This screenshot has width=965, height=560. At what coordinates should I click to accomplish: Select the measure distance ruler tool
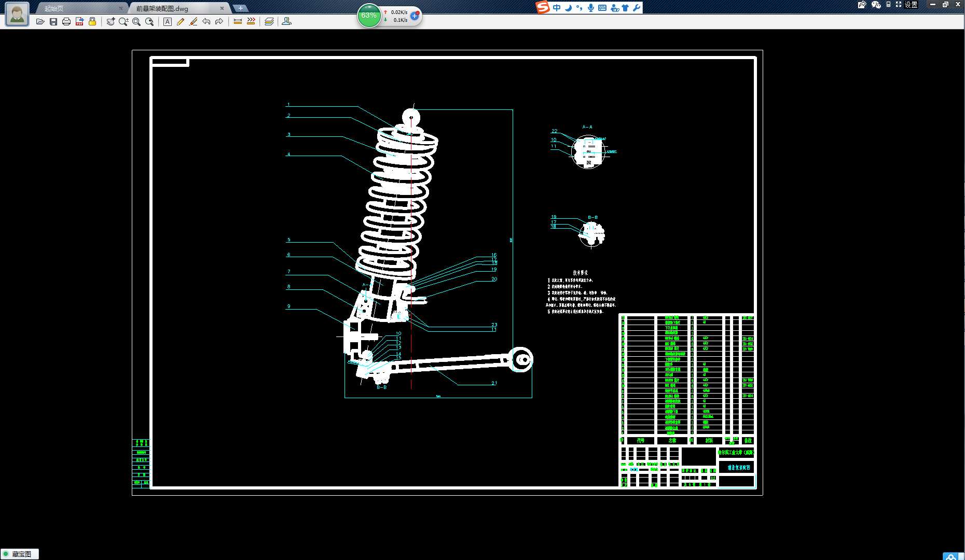238,21
